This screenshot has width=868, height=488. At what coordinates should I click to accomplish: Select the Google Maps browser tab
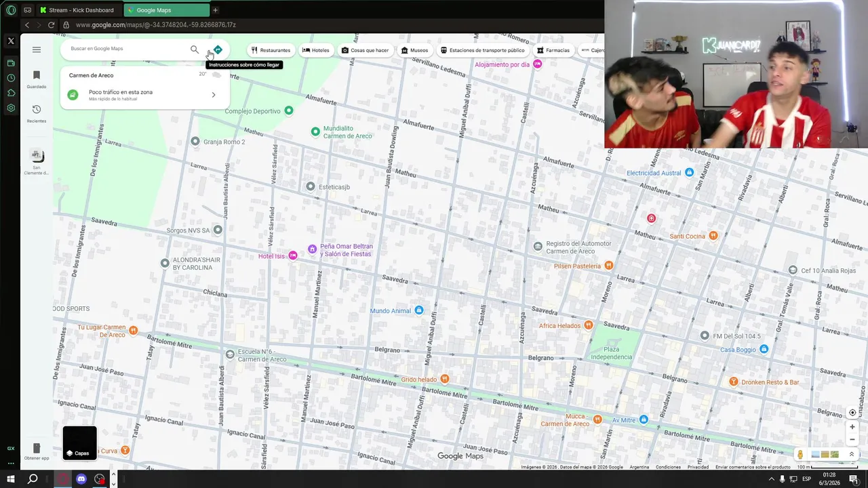(166, 10)
